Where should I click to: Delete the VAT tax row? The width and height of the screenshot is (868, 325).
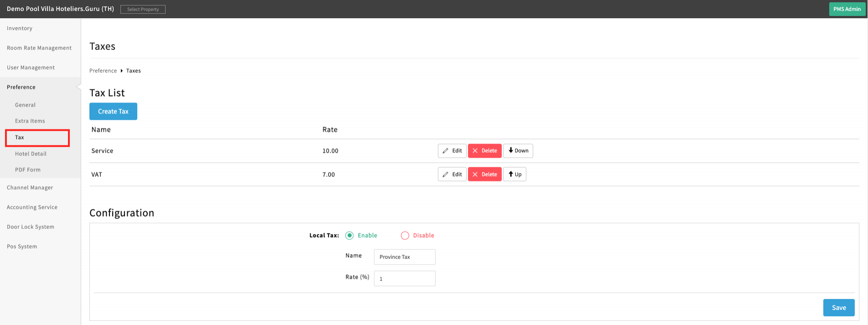484,175
